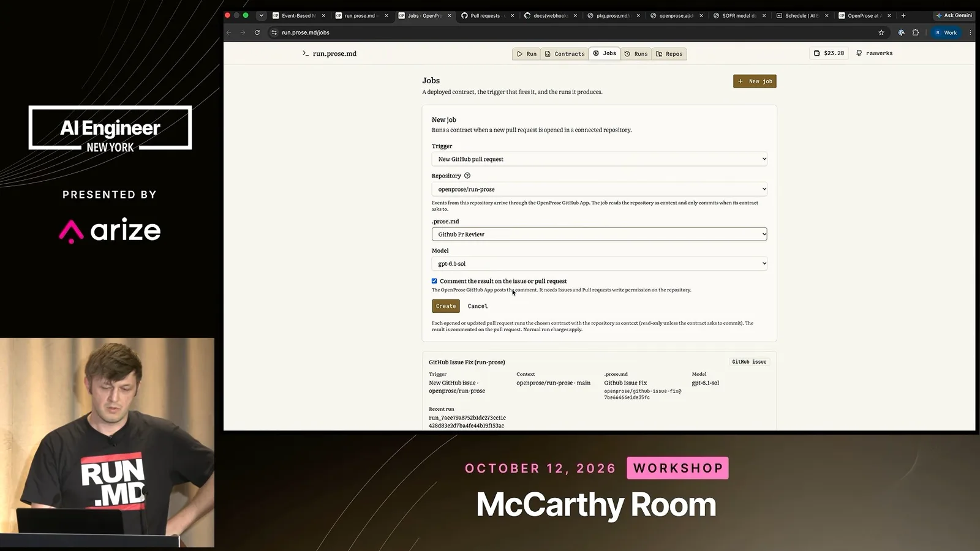Switch to the Contracts tab

click(565, 54)
